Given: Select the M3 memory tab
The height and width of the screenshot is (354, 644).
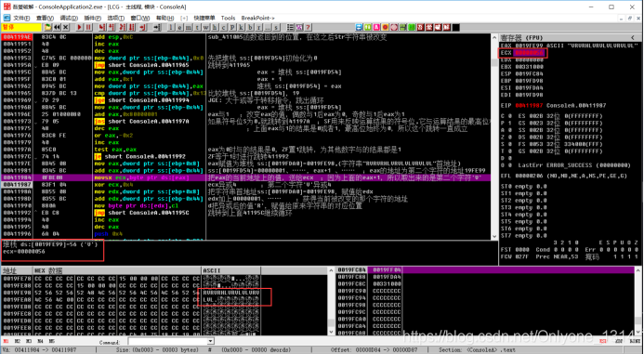Looking at the screenshot, I should [29, 341].
